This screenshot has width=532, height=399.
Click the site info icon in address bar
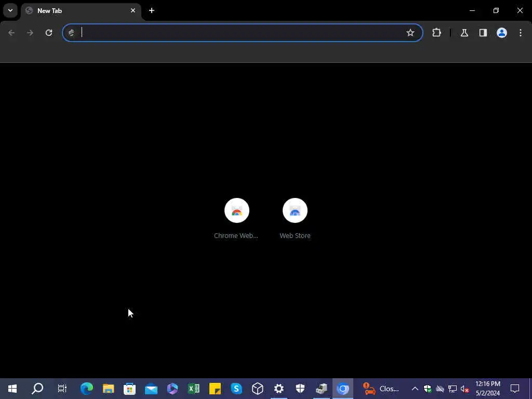(x=71, y=33)
